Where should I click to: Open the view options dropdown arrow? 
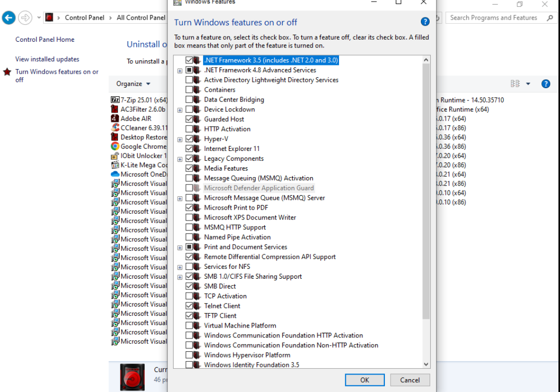[528, 84]
